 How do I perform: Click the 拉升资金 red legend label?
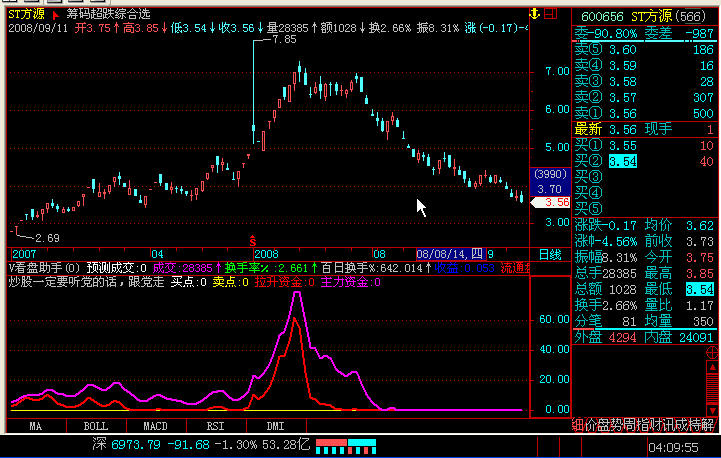point(284,282)
